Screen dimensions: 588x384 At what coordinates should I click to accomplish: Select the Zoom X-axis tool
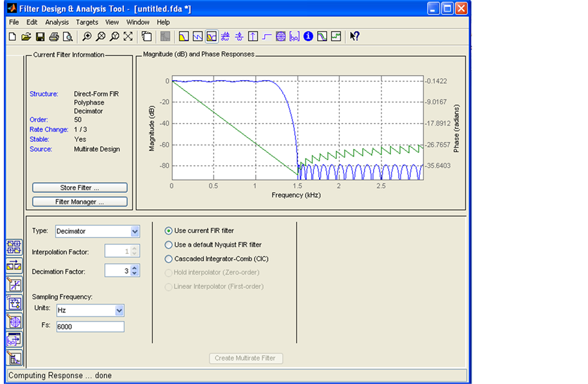(x=100, y=36)
